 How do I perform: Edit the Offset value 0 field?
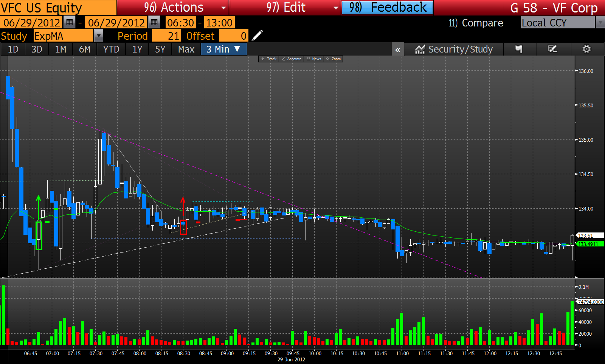234,36
